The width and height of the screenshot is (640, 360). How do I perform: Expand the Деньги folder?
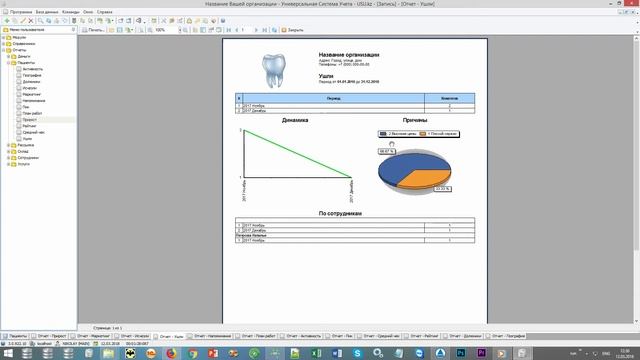pos(9,56)
